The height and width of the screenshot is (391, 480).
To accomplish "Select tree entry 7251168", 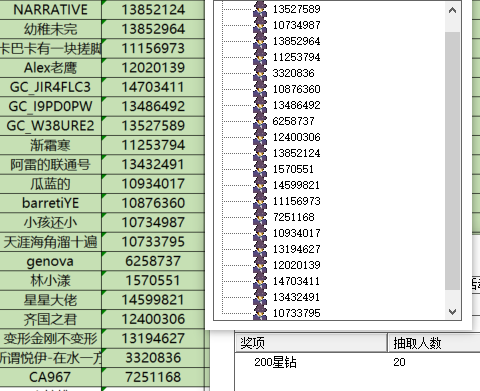I will point(293,217).
